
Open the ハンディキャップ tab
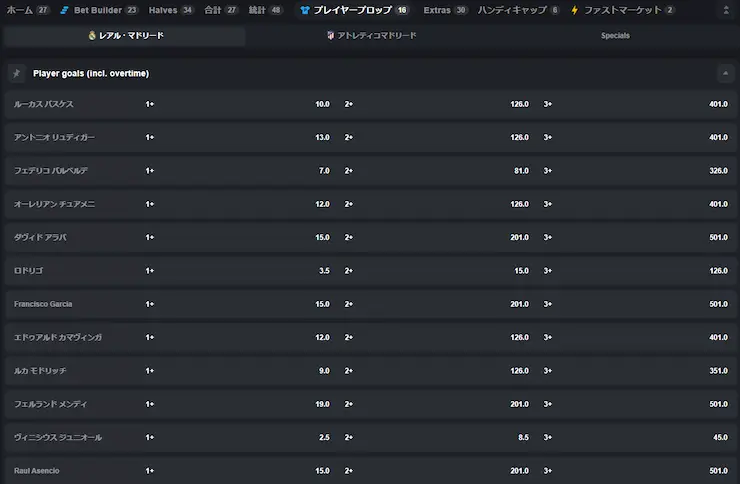518,10
